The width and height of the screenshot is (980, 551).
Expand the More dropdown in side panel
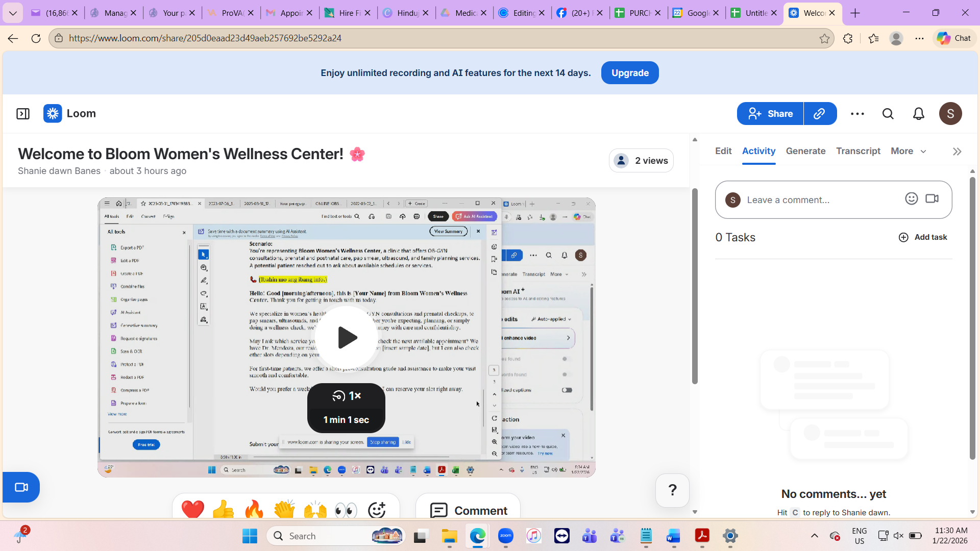click(909, 151)
